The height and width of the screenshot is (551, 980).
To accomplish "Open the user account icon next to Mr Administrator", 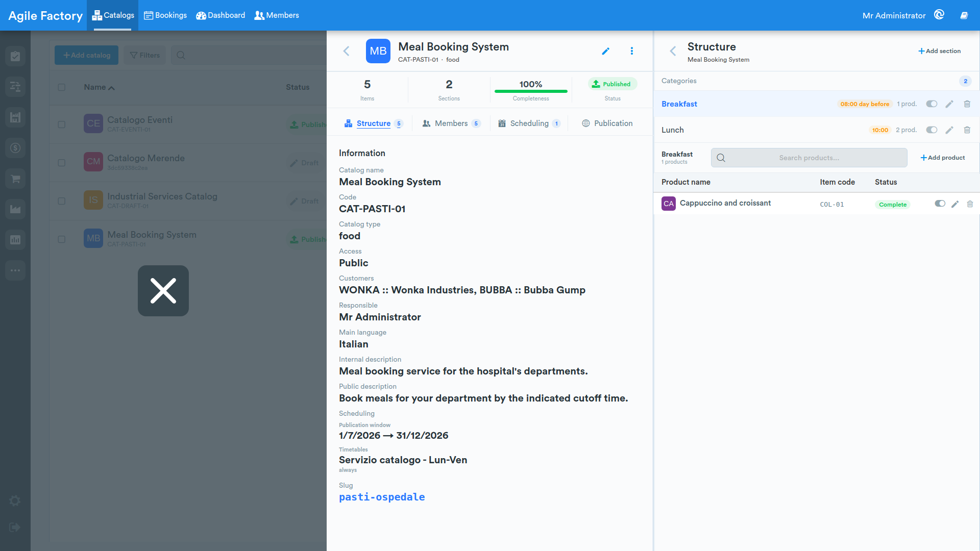I will (x=939, y=15).
